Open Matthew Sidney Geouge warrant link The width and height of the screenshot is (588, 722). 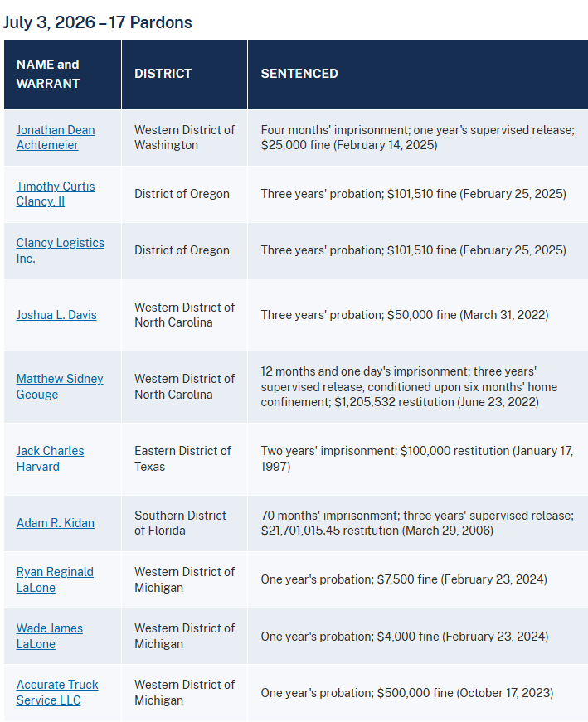point(60,386)
